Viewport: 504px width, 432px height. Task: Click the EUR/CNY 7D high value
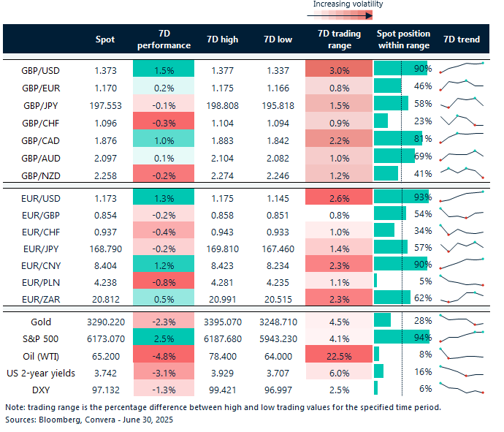223,265
